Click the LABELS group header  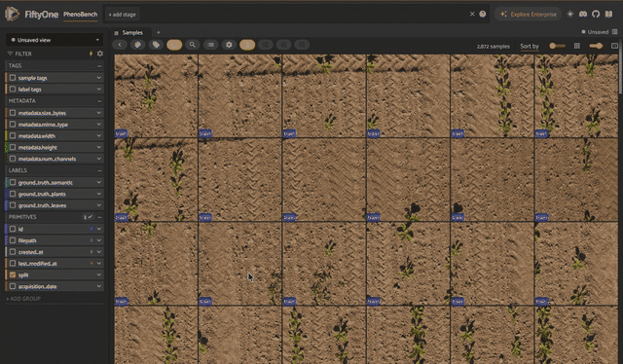click(55, 170)
